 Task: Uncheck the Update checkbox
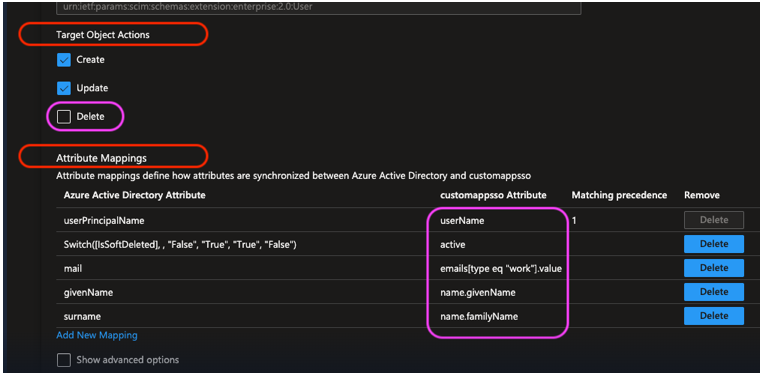pos(64,88)
